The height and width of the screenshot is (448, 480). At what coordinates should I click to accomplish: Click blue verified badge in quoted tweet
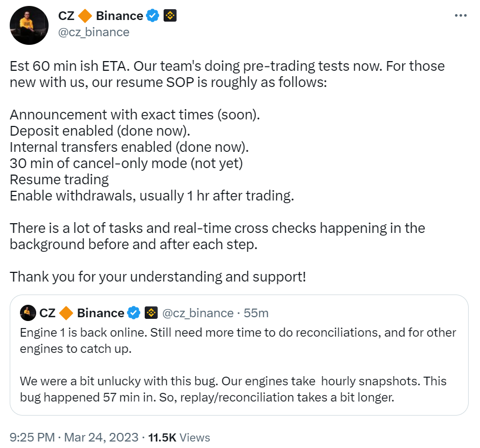pyautogui.click(x=134, y=313)
